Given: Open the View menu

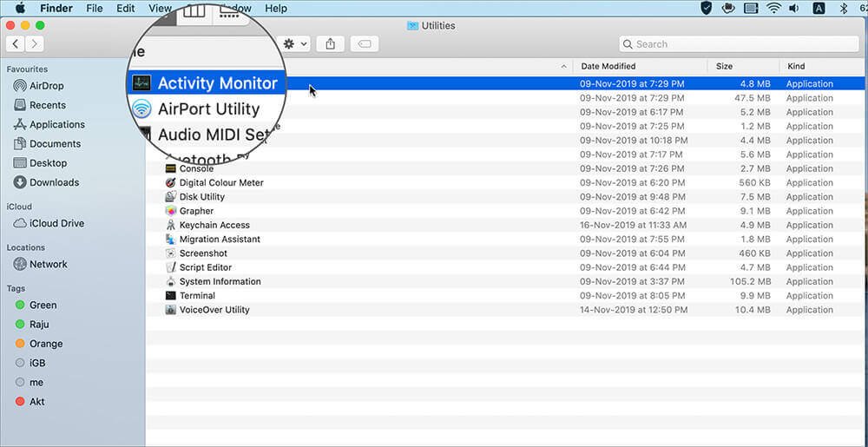Looking at the screenshot, I should (x=160, y=9).
